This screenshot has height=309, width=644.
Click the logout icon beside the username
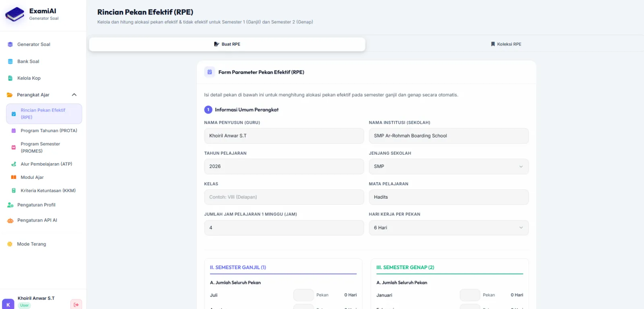[x=76, y=305]
